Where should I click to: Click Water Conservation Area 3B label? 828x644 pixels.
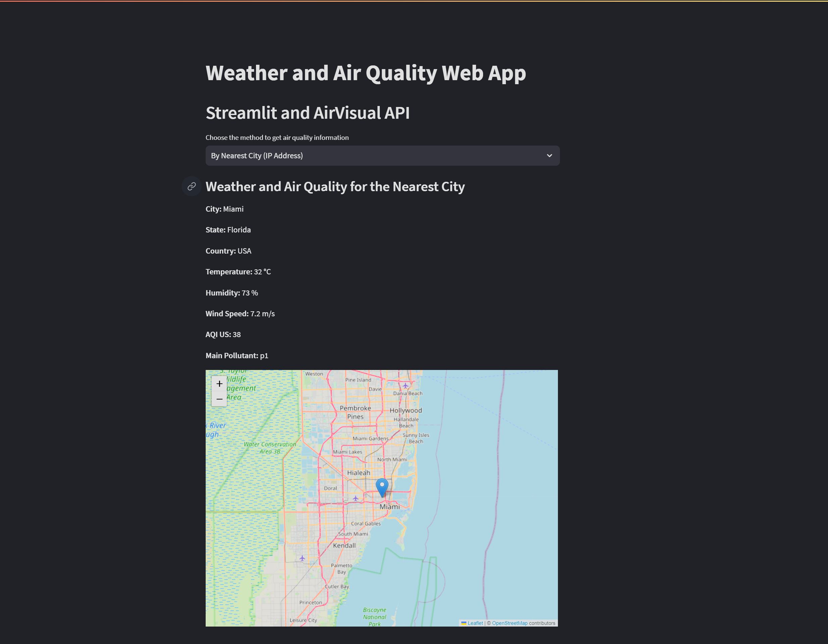tap(270, 448)
